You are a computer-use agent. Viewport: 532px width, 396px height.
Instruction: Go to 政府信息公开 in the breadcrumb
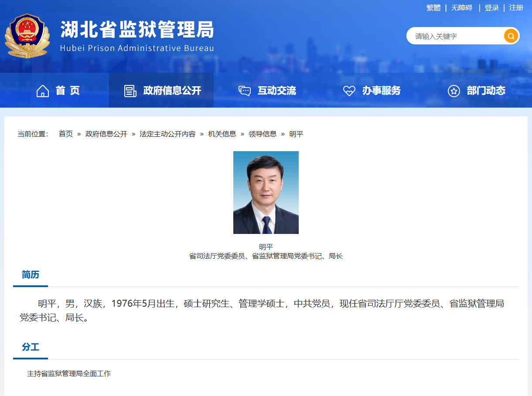(106, 134)
